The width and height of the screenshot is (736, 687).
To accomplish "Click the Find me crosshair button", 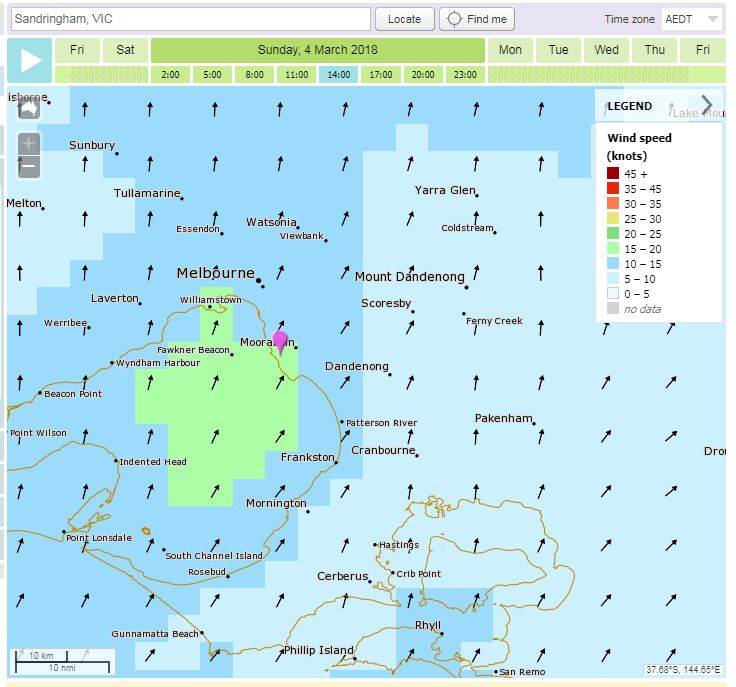I will [478, 19].
